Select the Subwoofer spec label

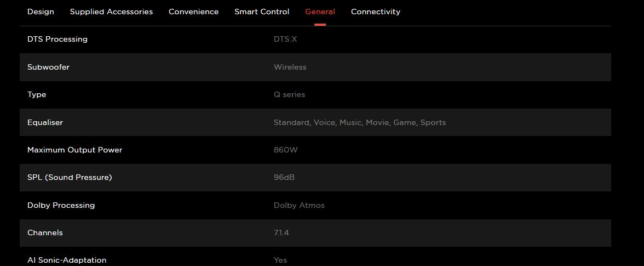[48, 67]
